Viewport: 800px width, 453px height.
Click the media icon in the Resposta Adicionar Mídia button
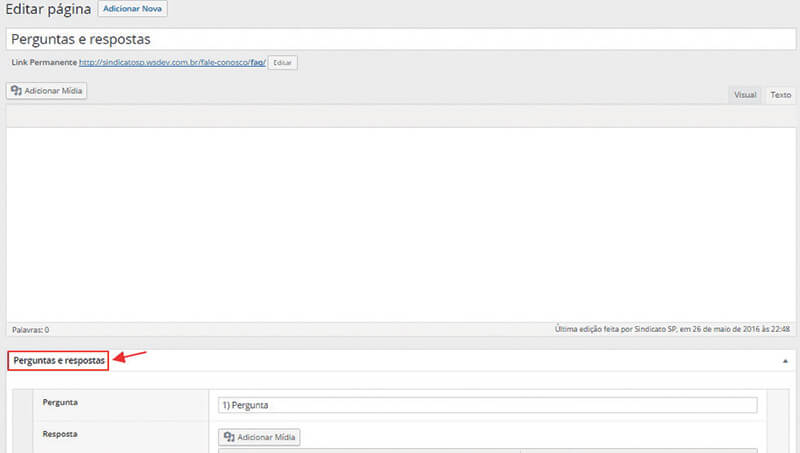(229, 437)
